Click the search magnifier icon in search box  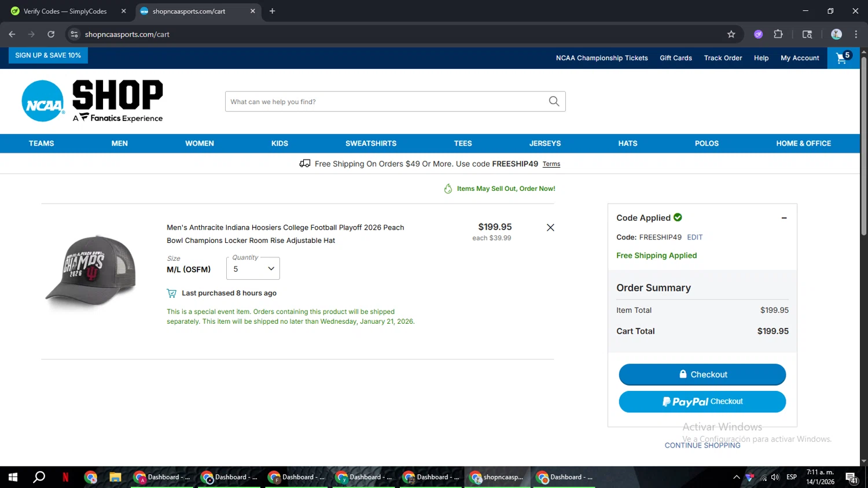click(x=554, y=102)
